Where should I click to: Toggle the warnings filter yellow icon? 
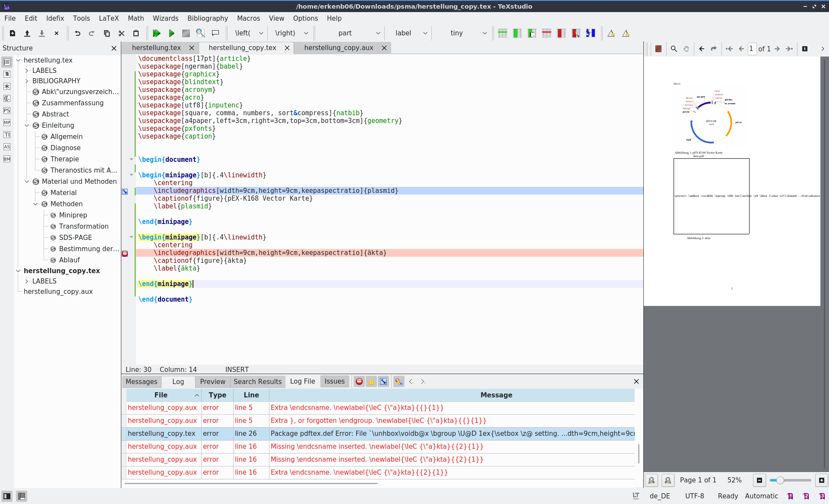point(371,381)
